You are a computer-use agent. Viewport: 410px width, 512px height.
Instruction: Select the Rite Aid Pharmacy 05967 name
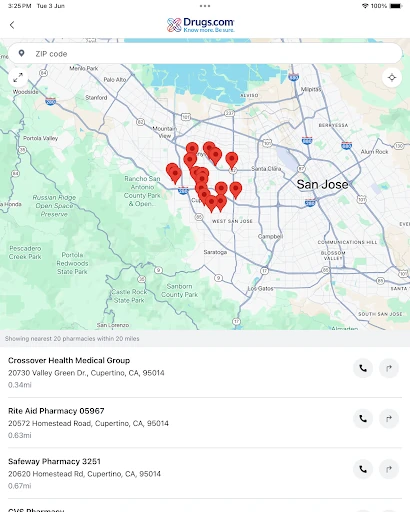point(56,411)
